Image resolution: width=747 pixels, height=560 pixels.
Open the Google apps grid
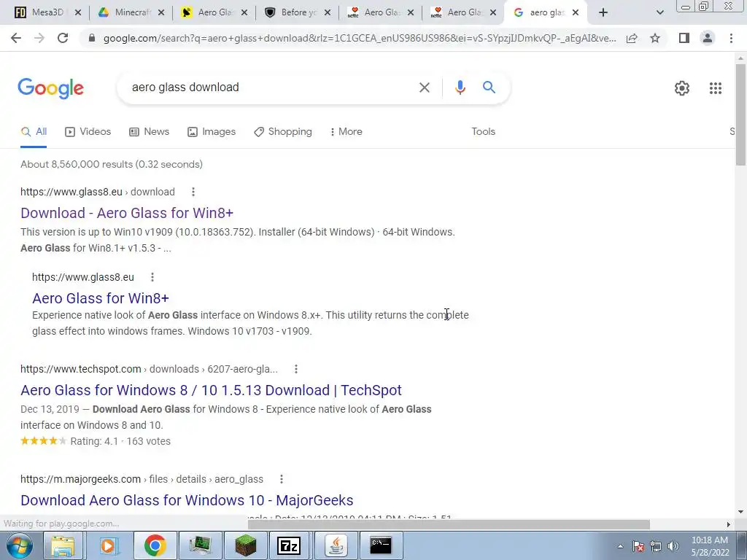pyautogui.click(x=715, y=88)
